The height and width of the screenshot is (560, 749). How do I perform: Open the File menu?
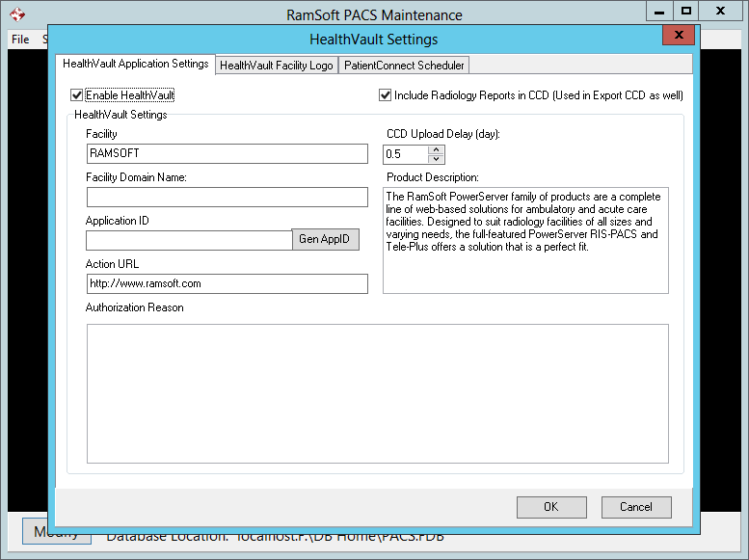coord(20,40)
